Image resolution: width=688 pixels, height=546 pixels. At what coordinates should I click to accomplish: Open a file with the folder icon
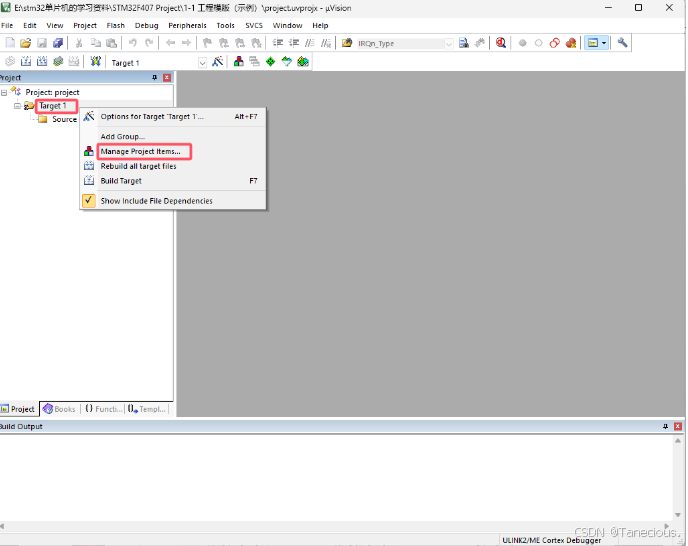click(25, 43)
